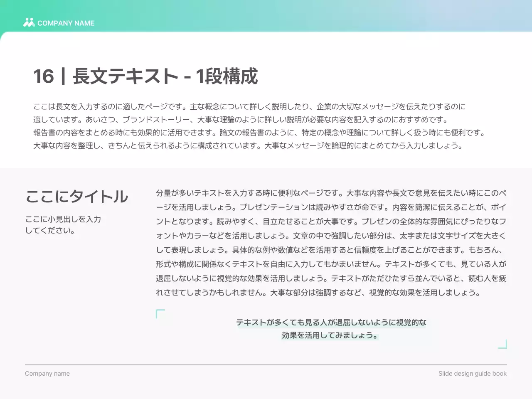The image size is (532, 399).
Task: Click the vertical bar separator in the title
Action: point(63,76)
